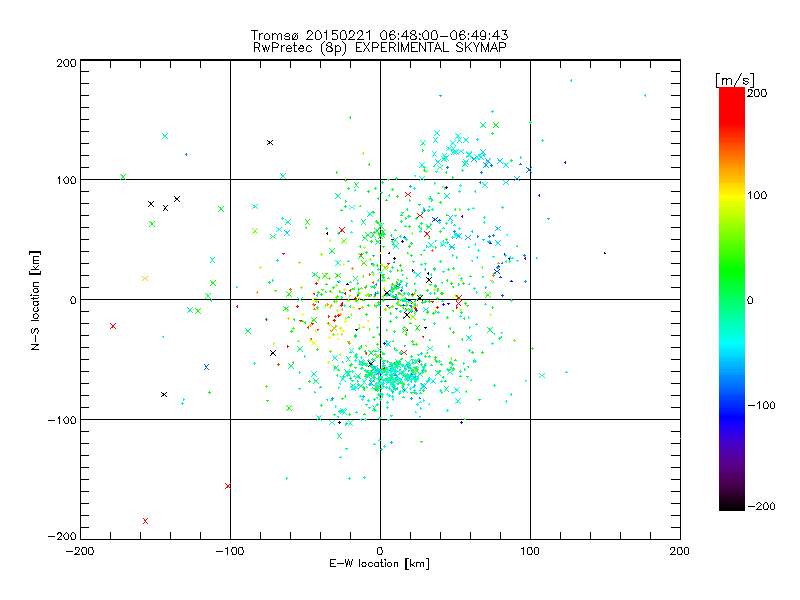Click the 'N-S location [km]' axis label
The width and height of the screenshot is (800, 600).
35,300
